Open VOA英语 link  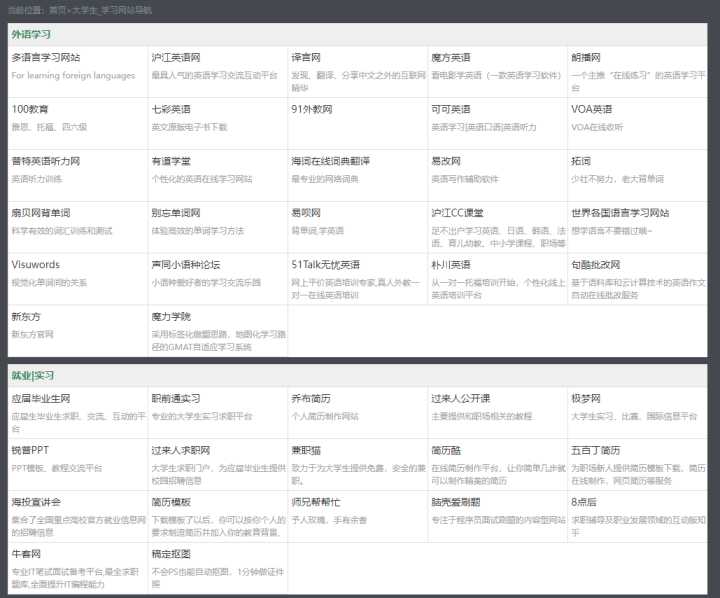(592, 109)
